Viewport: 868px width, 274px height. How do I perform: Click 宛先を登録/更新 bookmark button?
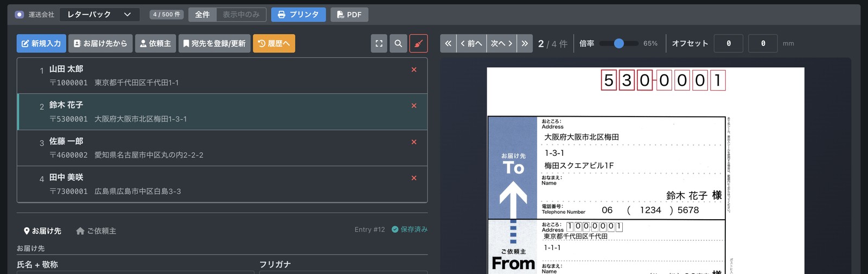pos(214,43)
